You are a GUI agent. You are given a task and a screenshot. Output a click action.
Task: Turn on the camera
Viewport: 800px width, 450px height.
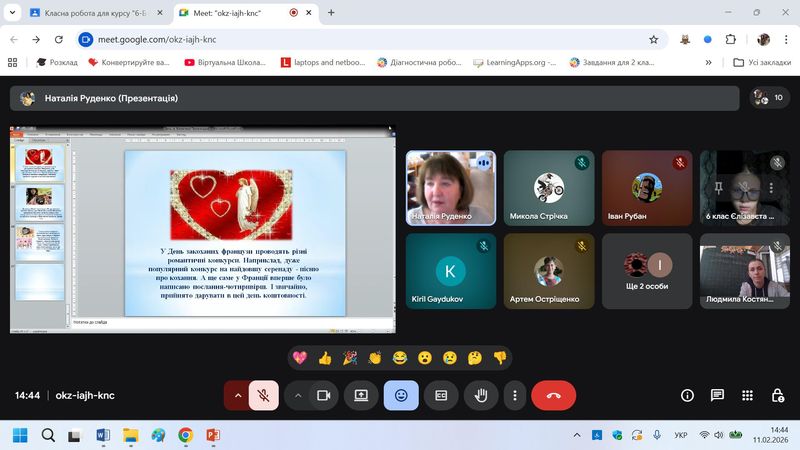323,395
